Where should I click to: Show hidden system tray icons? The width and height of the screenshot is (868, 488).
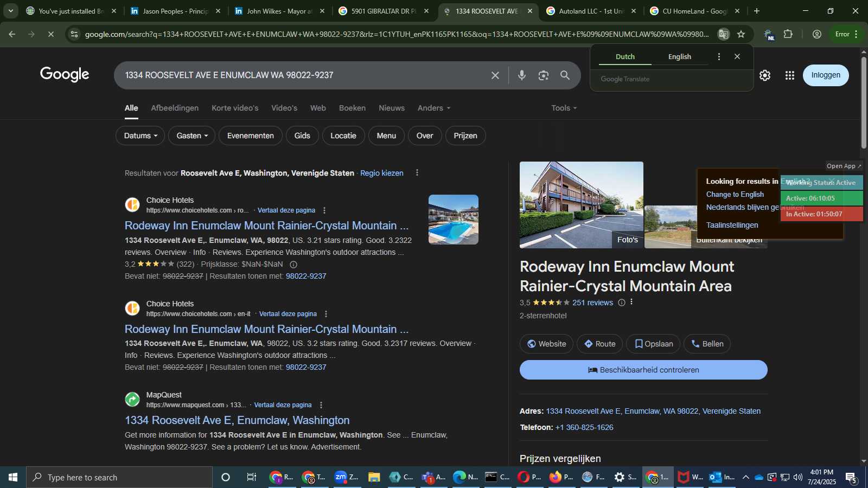(x=746, y=477)
